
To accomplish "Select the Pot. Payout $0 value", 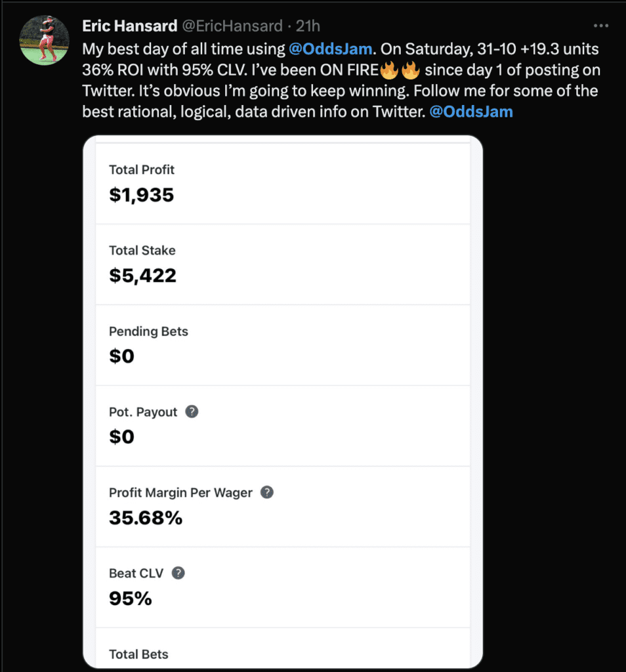I will pyautogui.click(x=121, y=436).
